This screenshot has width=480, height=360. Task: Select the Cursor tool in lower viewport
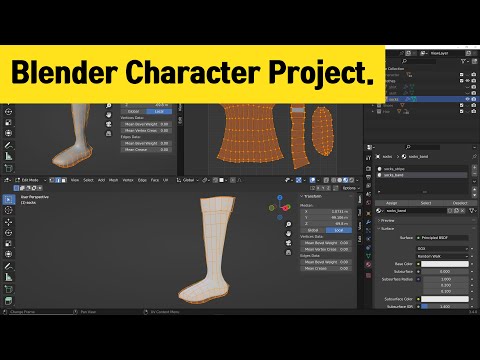pos(9,210)
